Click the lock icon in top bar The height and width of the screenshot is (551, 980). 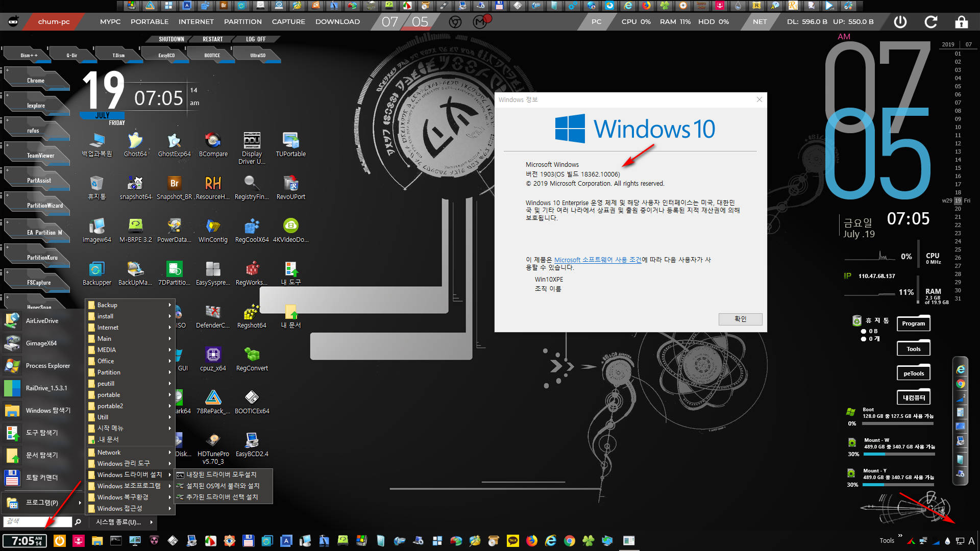point(961,21)
